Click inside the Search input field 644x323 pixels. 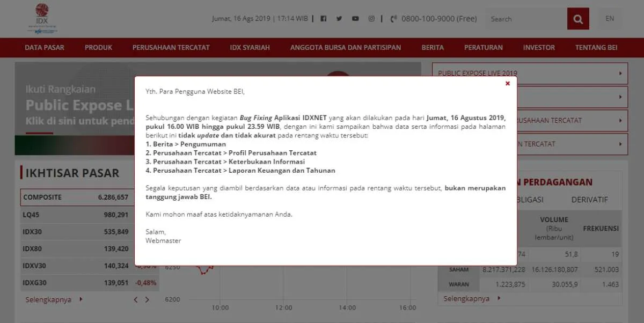pos(523,18)
